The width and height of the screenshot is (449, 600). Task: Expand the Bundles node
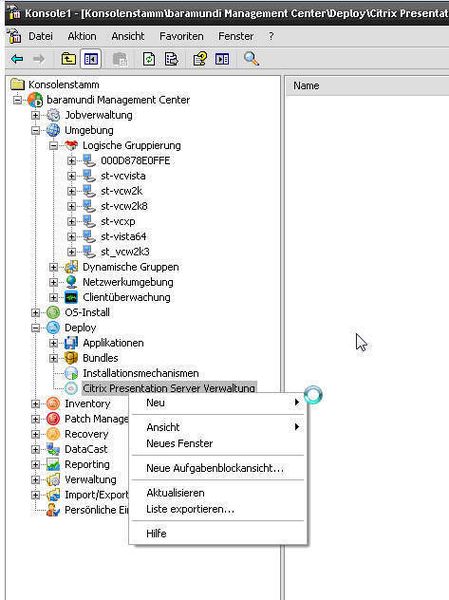(54, 358)
